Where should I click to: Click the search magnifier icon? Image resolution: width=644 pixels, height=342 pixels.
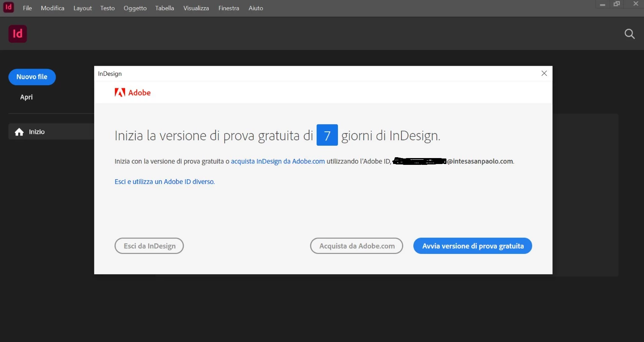click(630, 34)
